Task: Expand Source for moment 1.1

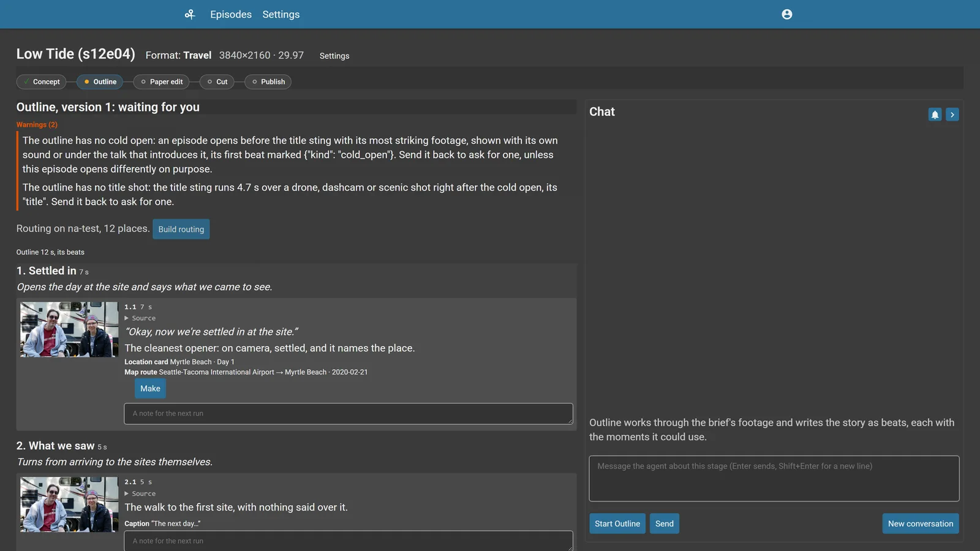Action: click(140, 318)
